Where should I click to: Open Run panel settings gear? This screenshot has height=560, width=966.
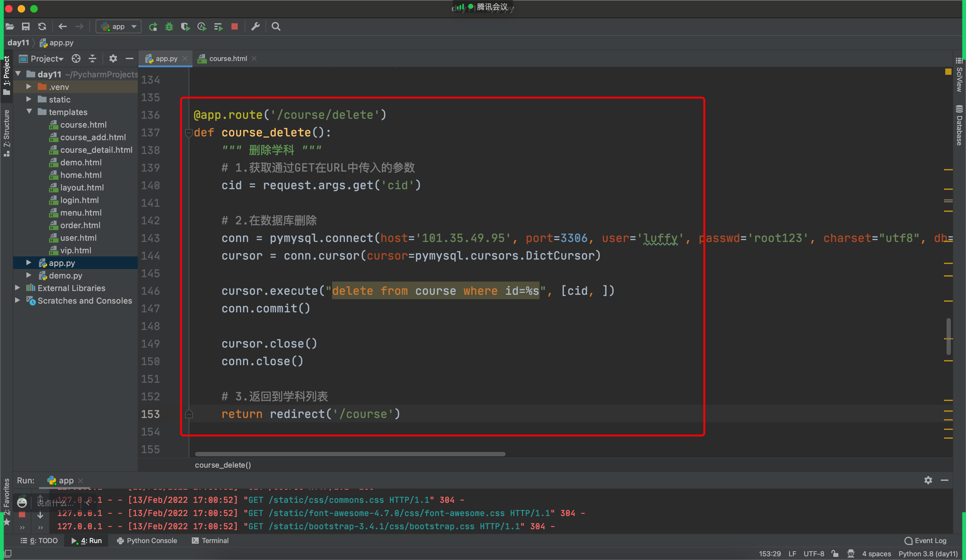tap(928, 480)
